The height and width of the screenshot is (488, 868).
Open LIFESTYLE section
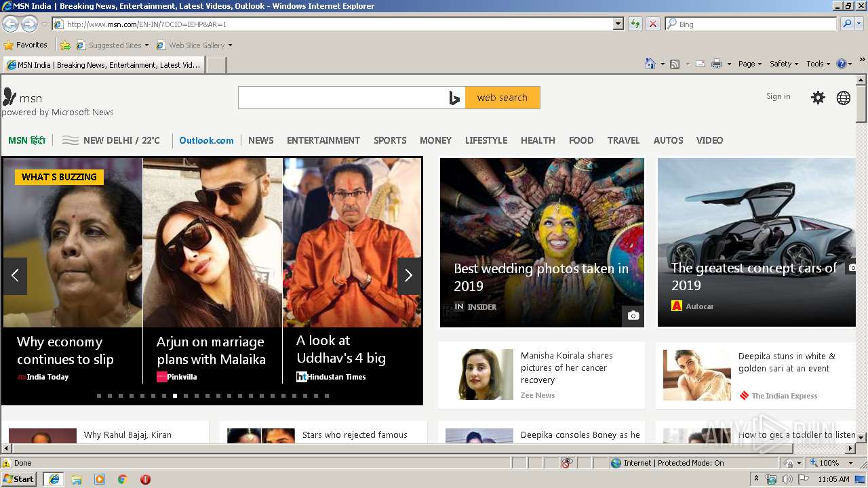pyautogui.click(x=486, y=140)
